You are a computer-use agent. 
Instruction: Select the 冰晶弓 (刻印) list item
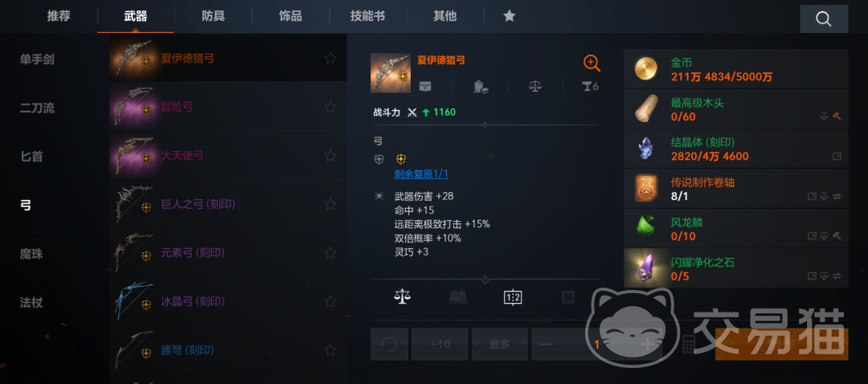[x=228, y=301]
